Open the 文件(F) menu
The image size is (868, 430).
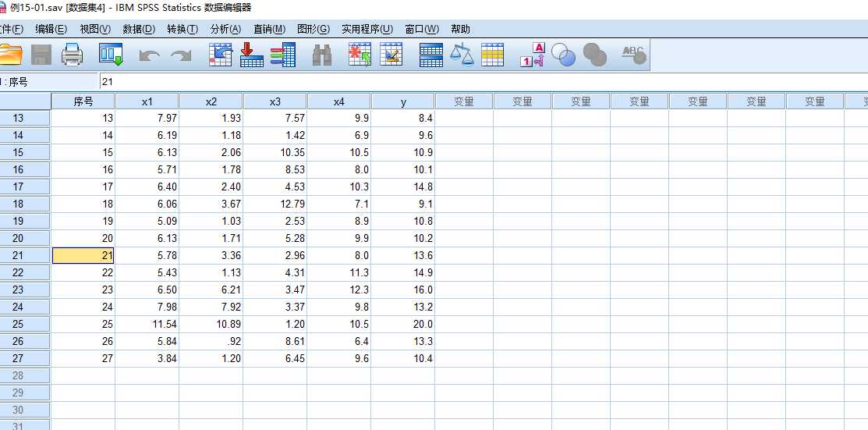click(x=11, y=30)
